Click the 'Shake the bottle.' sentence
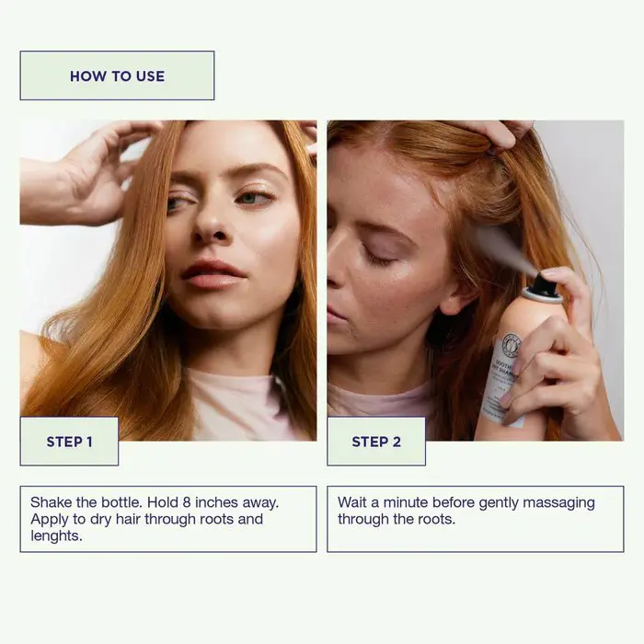Screen dimensions: 644x644 [x=86, y=502]
